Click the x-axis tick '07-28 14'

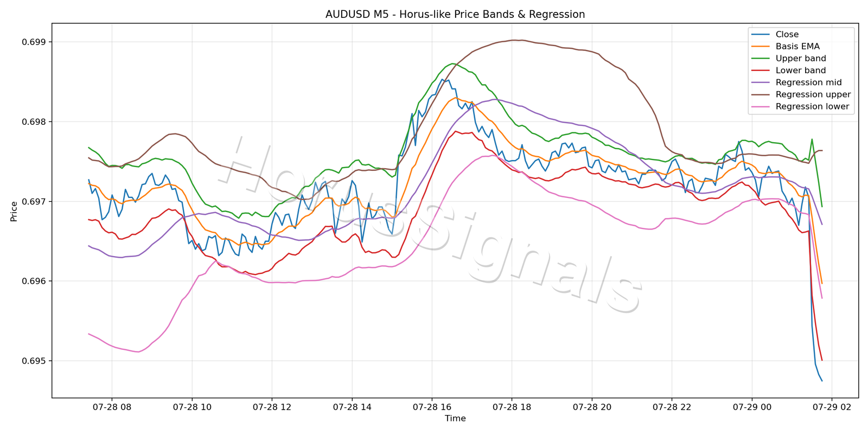point(352,406)
